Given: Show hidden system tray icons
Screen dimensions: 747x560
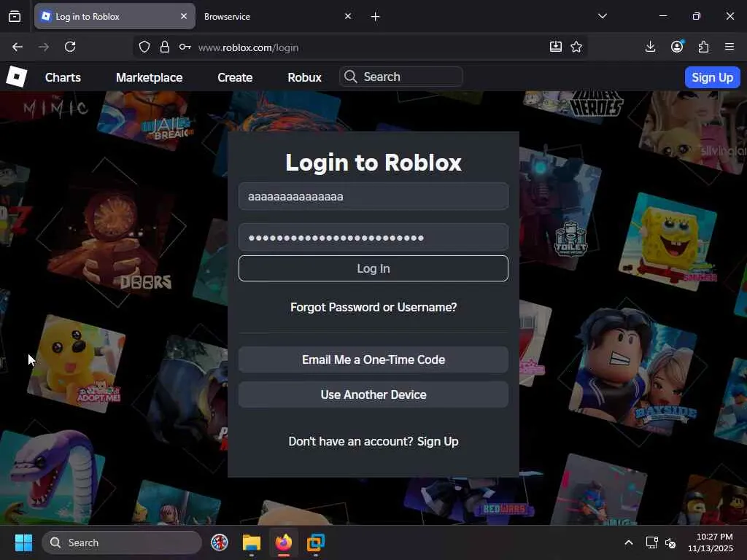Looking at the screenshot, I should coord(628,542).
